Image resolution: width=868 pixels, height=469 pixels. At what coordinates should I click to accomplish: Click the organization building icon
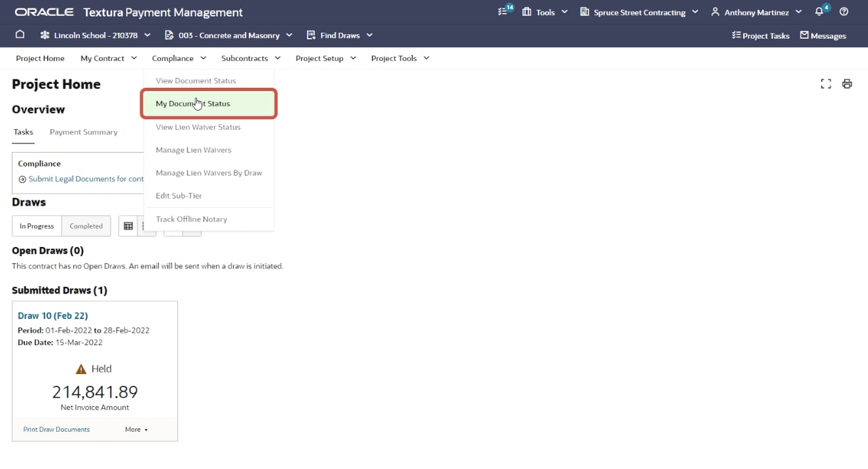click(585, 12)
